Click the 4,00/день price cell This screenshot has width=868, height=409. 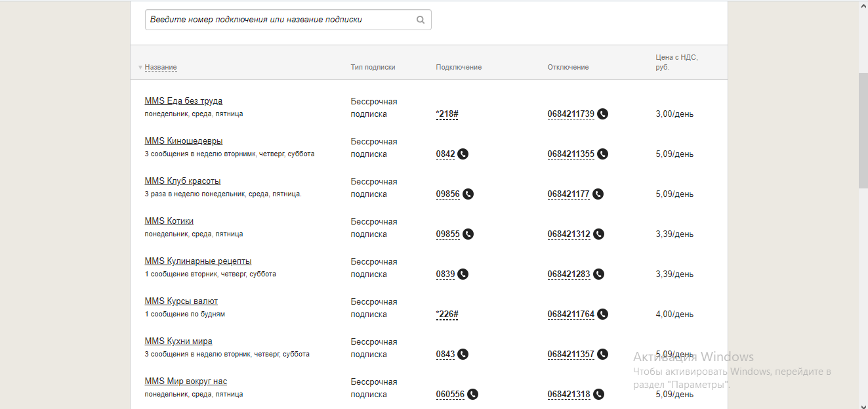tap(674, 314)
